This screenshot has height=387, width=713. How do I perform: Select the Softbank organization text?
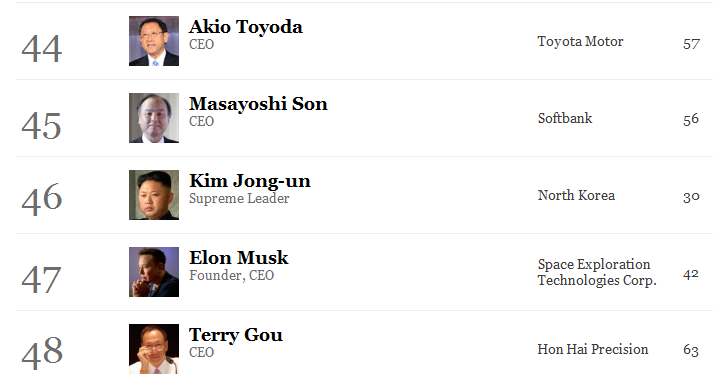click(x=565, y=118)
